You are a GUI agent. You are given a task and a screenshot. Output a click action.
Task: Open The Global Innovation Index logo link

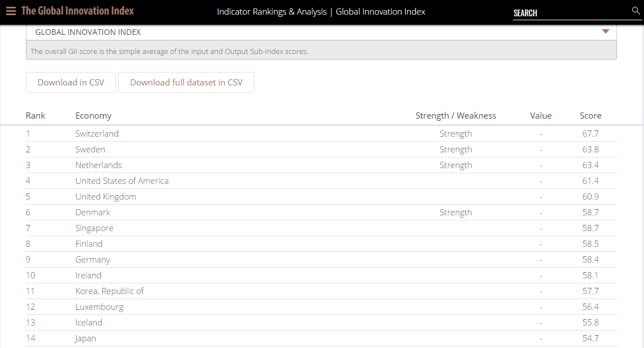[78, 11]
